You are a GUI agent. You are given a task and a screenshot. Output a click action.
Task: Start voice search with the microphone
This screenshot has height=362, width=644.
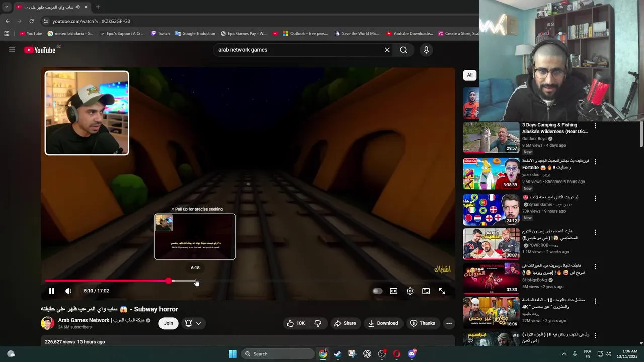pyautogui.click(x=426, y=50)
